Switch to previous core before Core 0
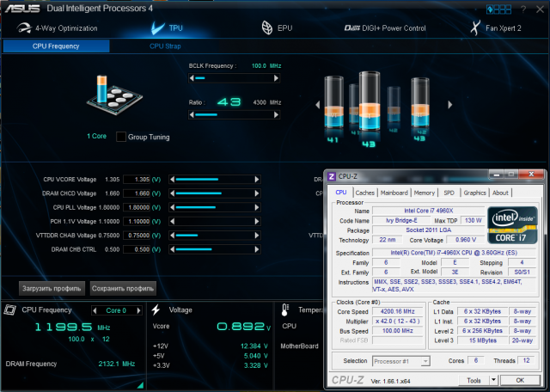Image resolution: width=550 pixels, height=392 pixels. tap(95, 310)
